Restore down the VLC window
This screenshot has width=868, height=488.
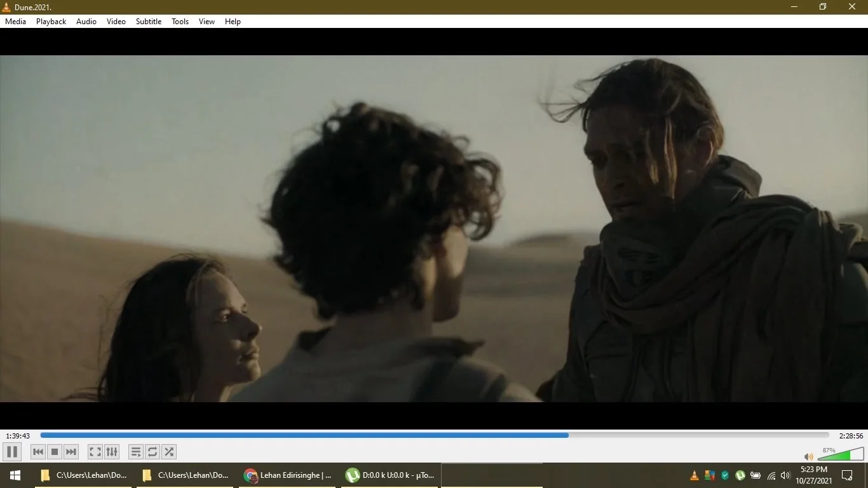pos(823,7)
